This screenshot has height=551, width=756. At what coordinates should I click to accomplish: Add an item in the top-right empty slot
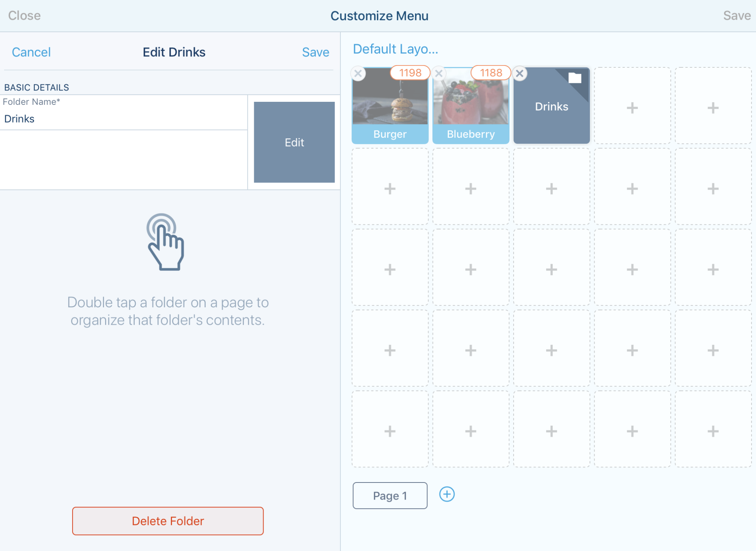[x=713, y=108]
